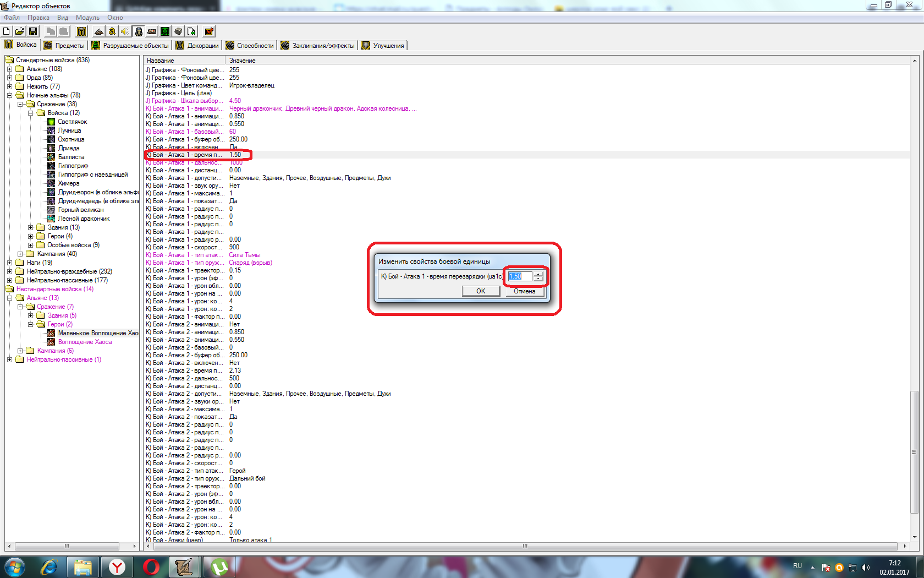
Task: Click OK in the unit property dialog
Action: pyautogui.click(x=481, y=291)
